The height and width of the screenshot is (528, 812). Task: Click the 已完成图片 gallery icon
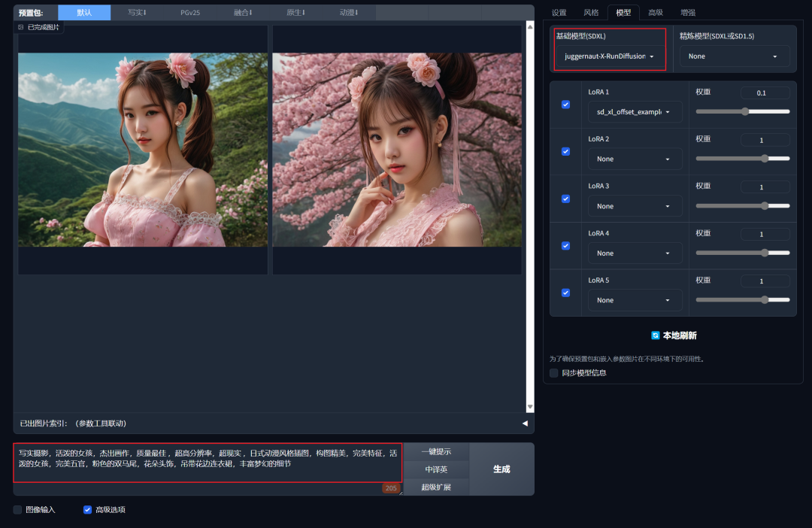pyautogui.click(x=21, y=27)
